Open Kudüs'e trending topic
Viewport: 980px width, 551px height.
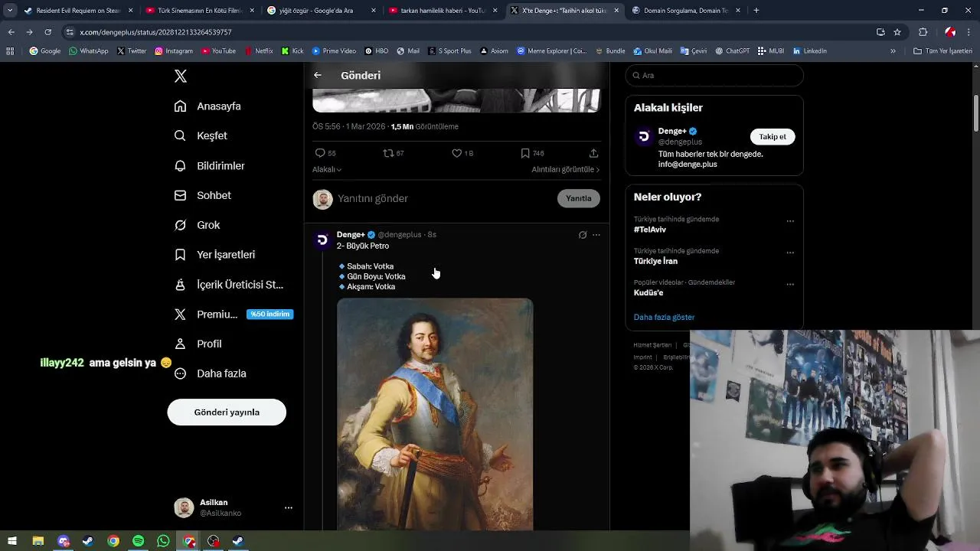click(648, 292)
